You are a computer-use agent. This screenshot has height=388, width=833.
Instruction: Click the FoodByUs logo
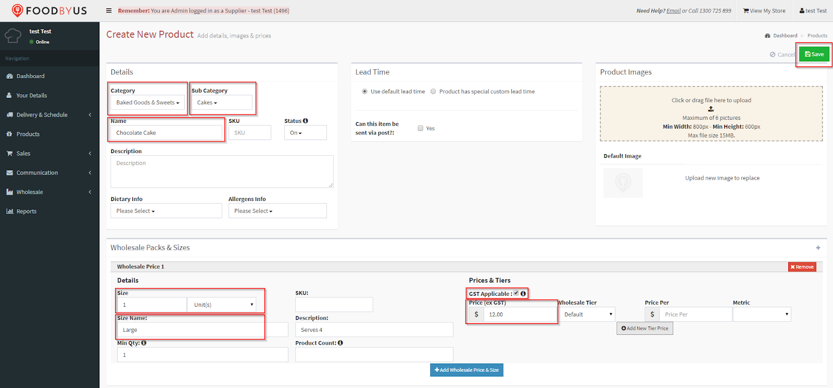(49, 10)
